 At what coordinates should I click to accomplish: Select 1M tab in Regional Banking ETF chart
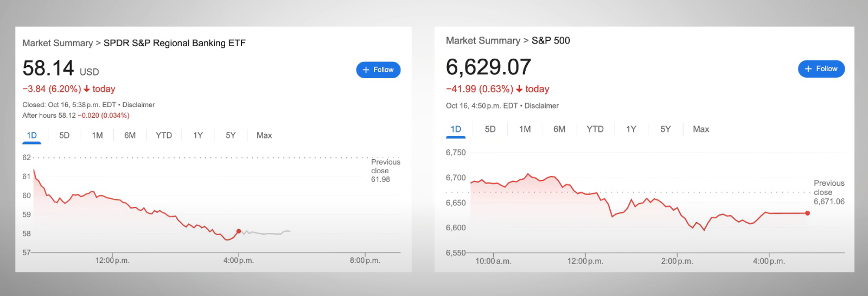pyautogui.click(x=97, y=135)
